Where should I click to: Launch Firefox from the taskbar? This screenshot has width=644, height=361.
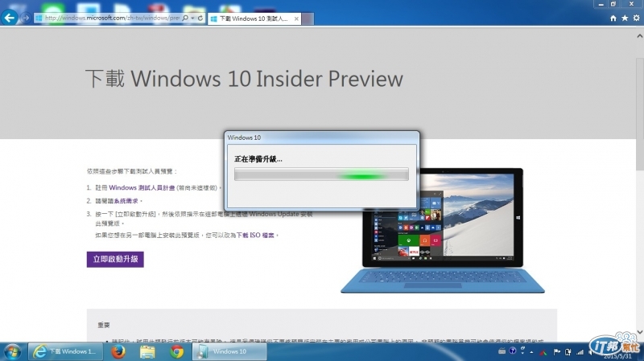pos(118,352)
